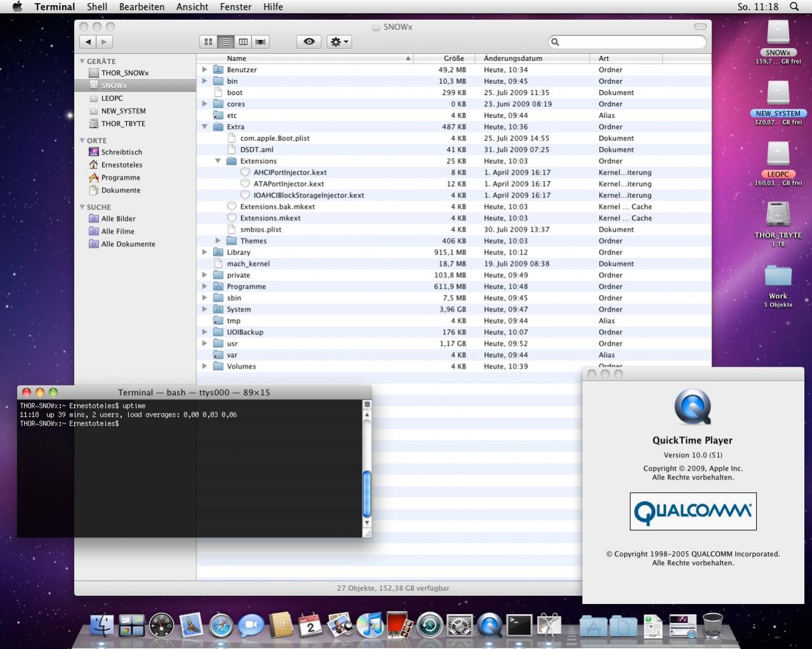
Task: Expand the Themes folder
Action: coord(218,241)
